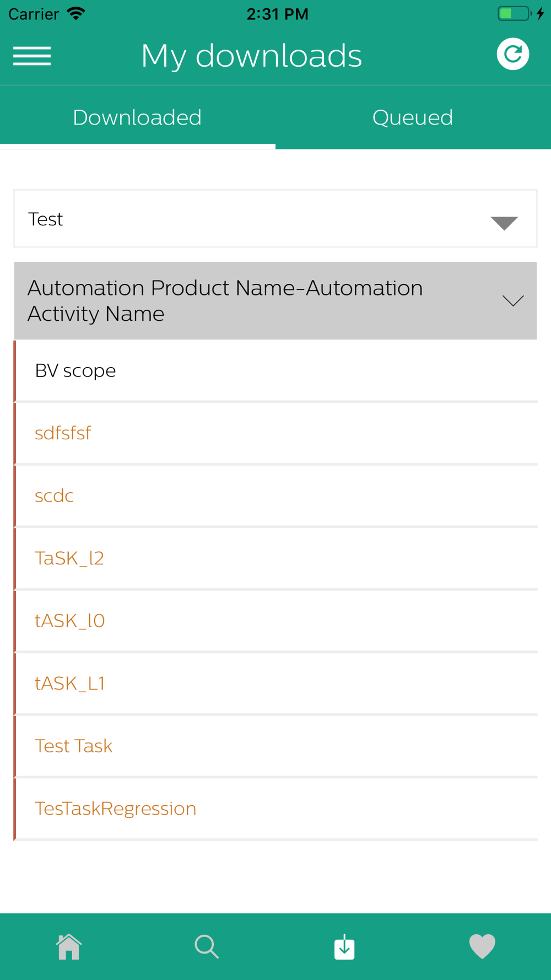Open the hamburger menu
551x980 pixels.
(32, 56)
